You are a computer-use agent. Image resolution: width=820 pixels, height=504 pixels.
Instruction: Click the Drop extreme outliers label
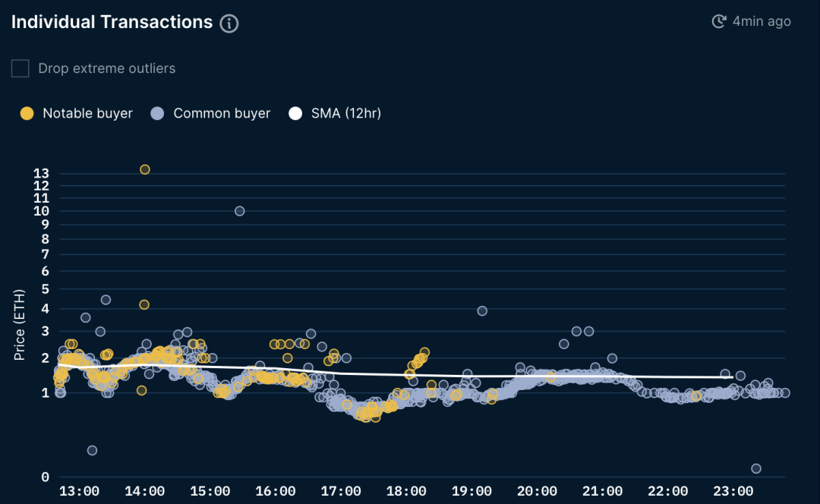pos(107,68)
